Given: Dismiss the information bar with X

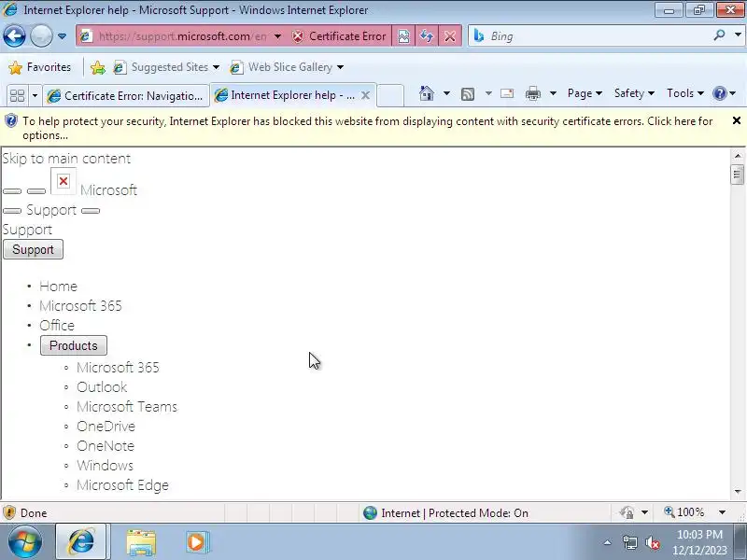Looking at the screenshot, I should click(x=737, y=120).
